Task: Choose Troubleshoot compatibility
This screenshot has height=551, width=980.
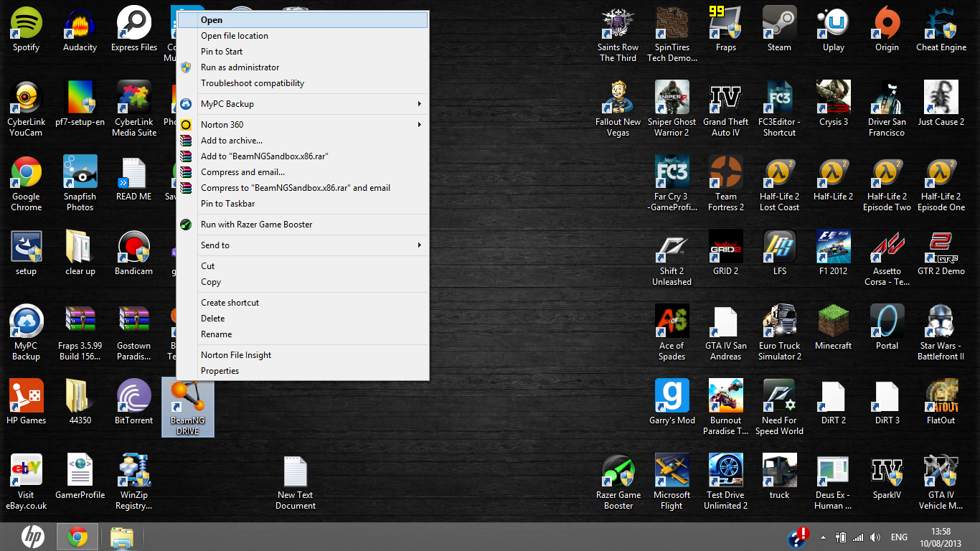Action: click(302, 83)
